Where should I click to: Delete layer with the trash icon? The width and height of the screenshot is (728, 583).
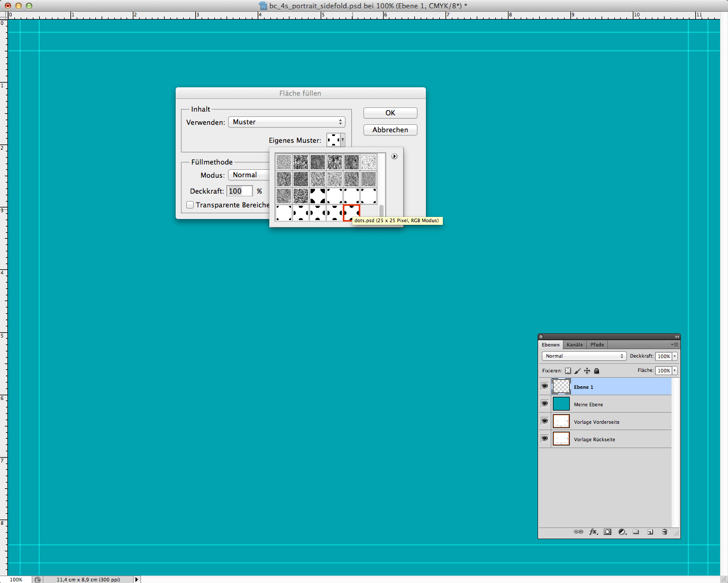pos(665,532)
